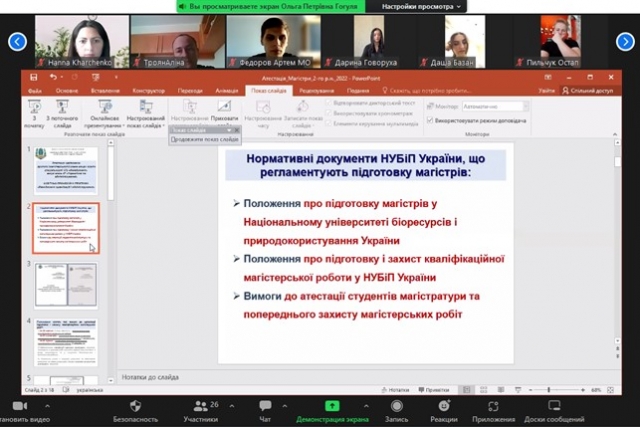Open the Файл tab
Viewport: 640px width, 427px height.
(35, 91)
